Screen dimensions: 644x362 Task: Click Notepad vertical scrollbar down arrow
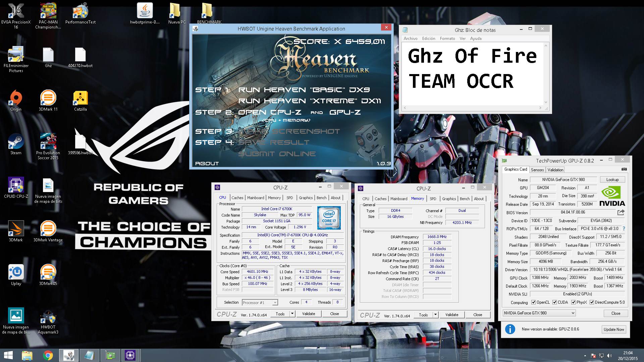click(x=546, y=102)
